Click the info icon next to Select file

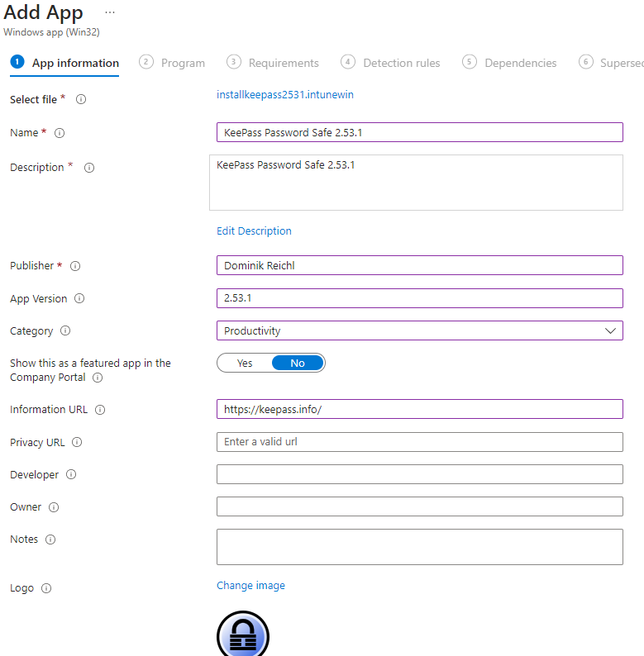[x=81, y=100]
